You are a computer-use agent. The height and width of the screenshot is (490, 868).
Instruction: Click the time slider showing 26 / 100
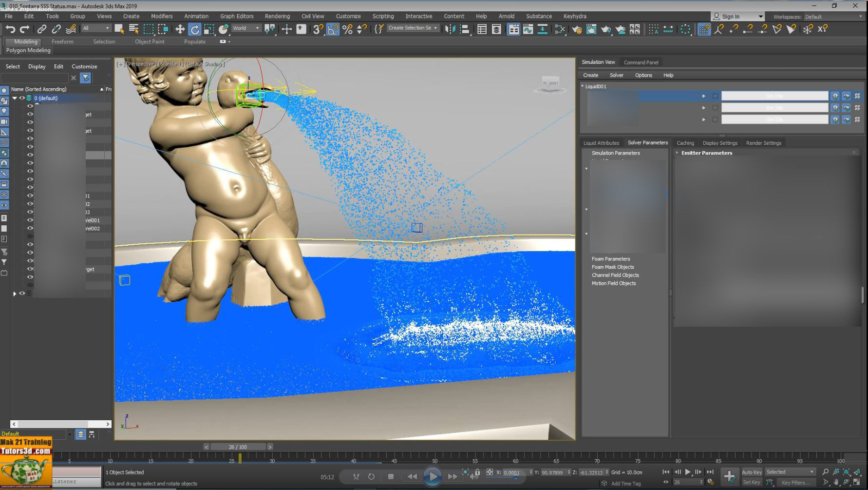coord(238,447)
